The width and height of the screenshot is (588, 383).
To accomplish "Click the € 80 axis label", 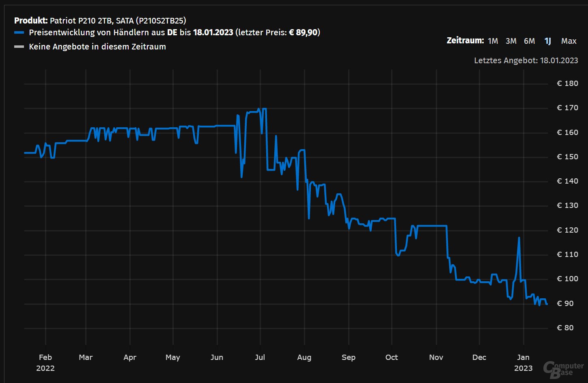I will click(565, 328).
